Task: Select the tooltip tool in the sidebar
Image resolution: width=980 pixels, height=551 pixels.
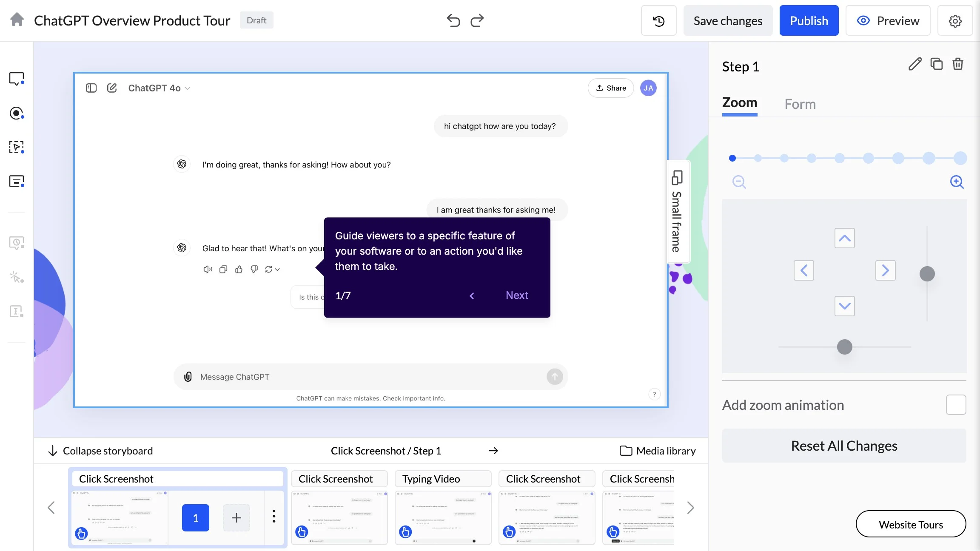Action: click(17, 79)
